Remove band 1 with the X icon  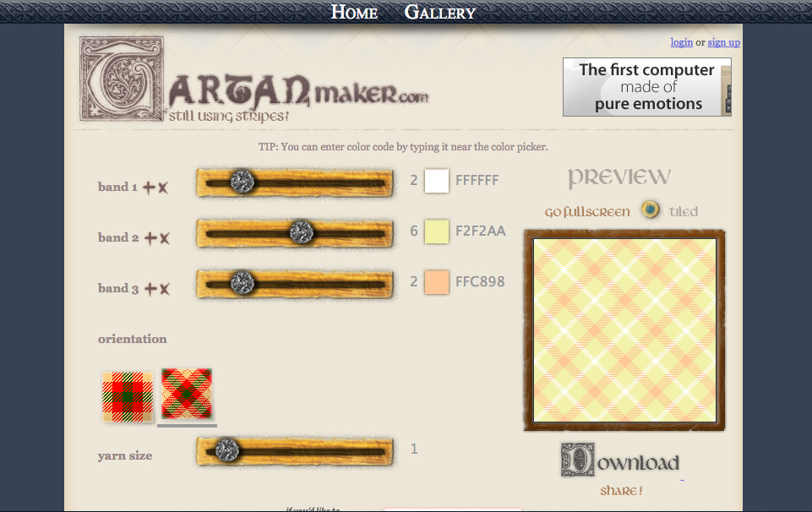163,188
